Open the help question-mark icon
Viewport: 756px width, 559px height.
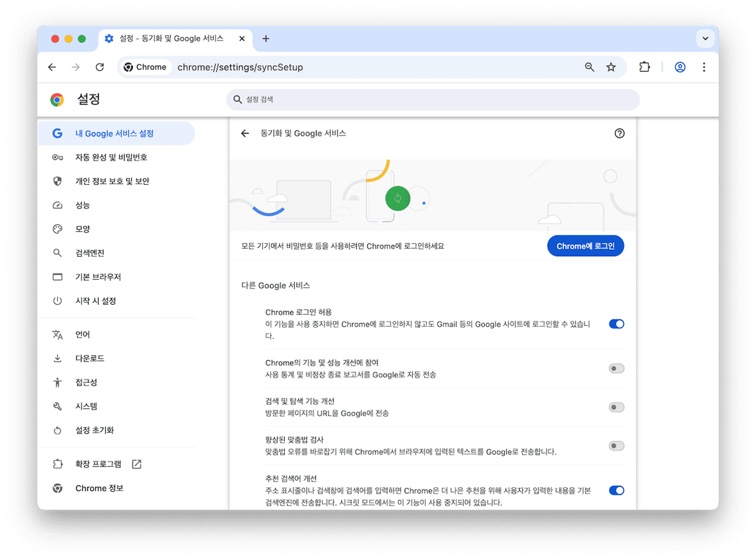click(619, 133)
